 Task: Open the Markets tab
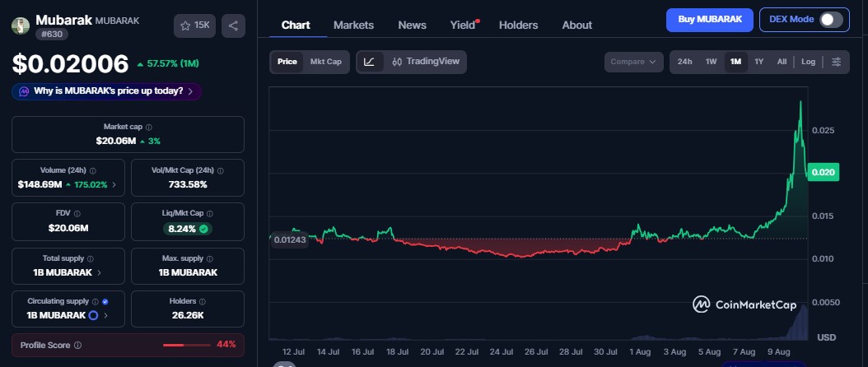[353, 25]
